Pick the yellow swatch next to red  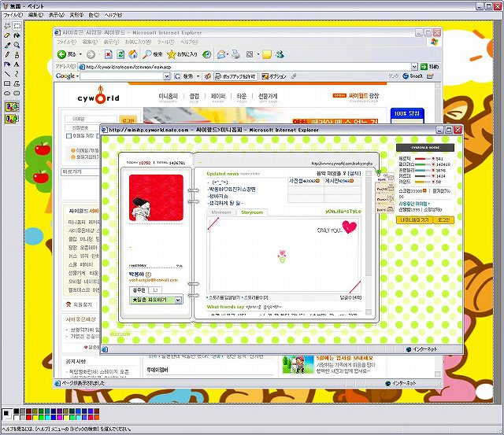[x=35, y=418]
